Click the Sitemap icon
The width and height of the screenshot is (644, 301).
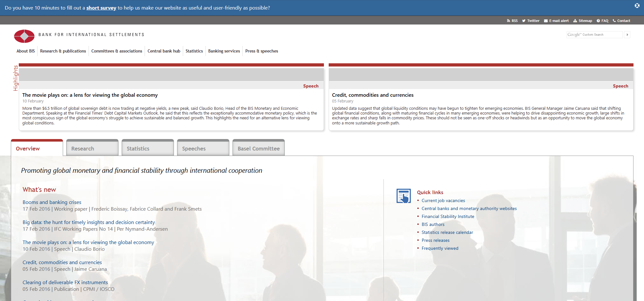click(x=575, y=21)
